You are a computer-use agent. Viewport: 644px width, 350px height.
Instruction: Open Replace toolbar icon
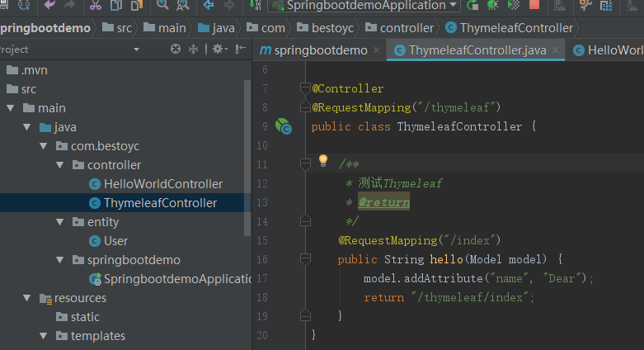pos(183,4)
